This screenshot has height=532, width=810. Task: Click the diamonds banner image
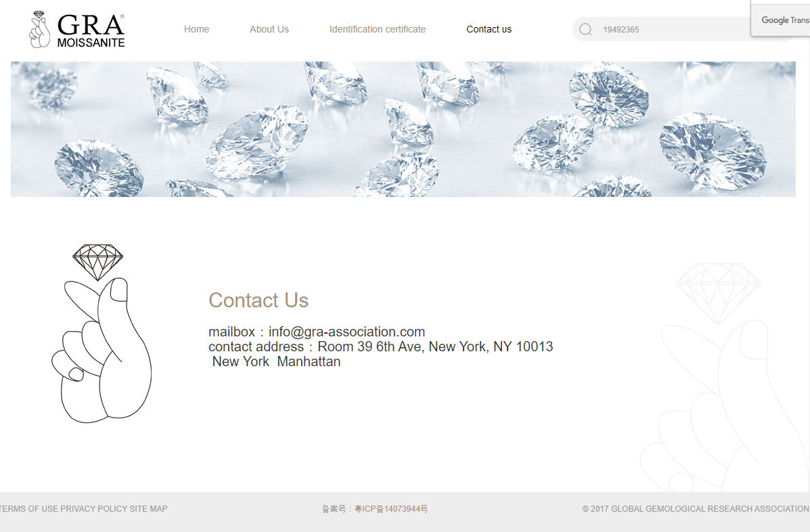click(x=403, y=129)
